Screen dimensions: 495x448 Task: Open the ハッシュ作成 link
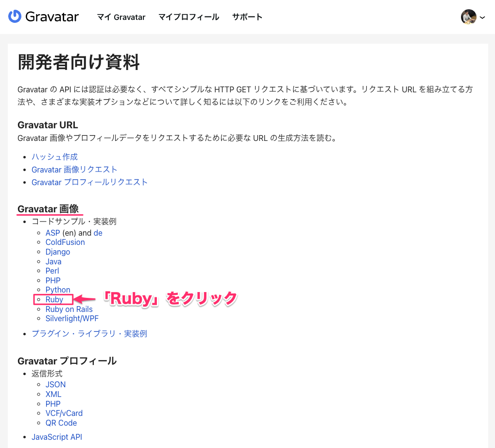(54, 157)
